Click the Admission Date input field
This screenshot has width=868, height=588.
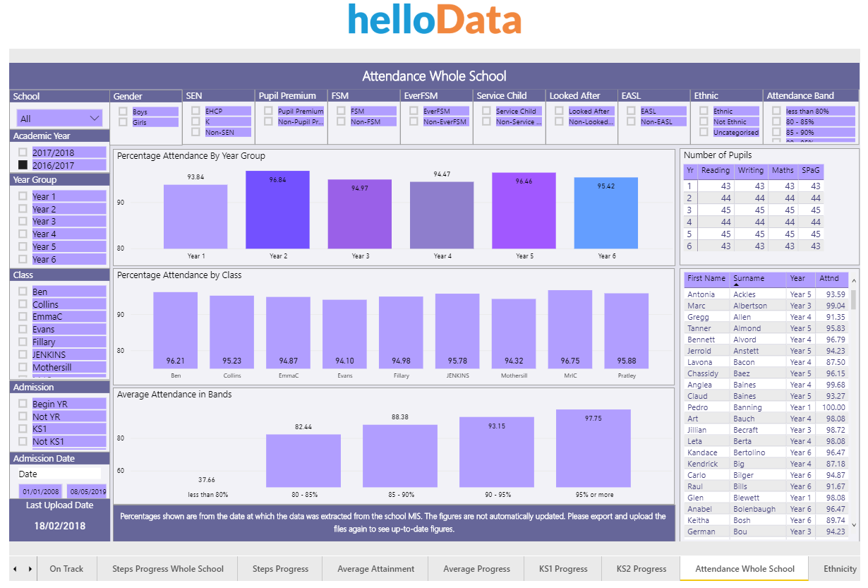[x=59, y=472]
